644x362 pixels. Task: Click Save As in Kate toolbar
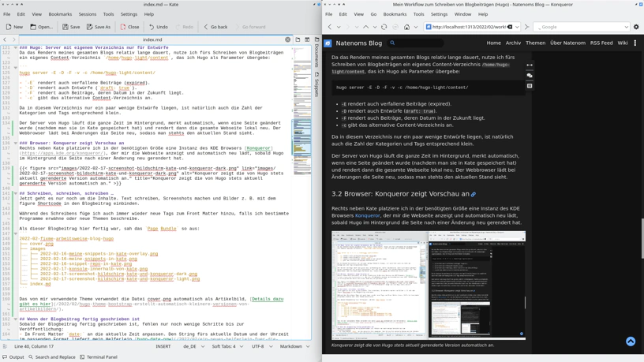point(99,27)
